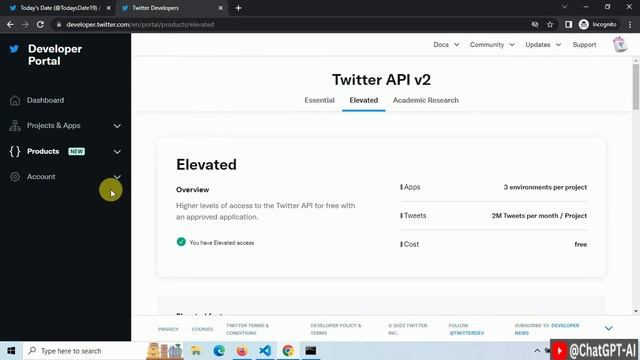Expand the Account section chevron
The width and height of the screenshot is (640, 360).
117,177
